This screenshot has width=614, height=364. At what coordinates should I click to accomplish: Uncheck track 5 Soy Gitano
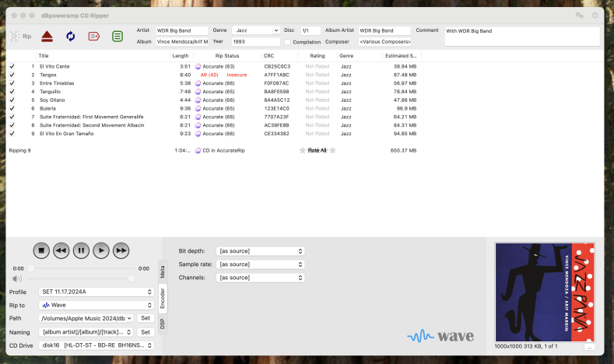[12, 100]
